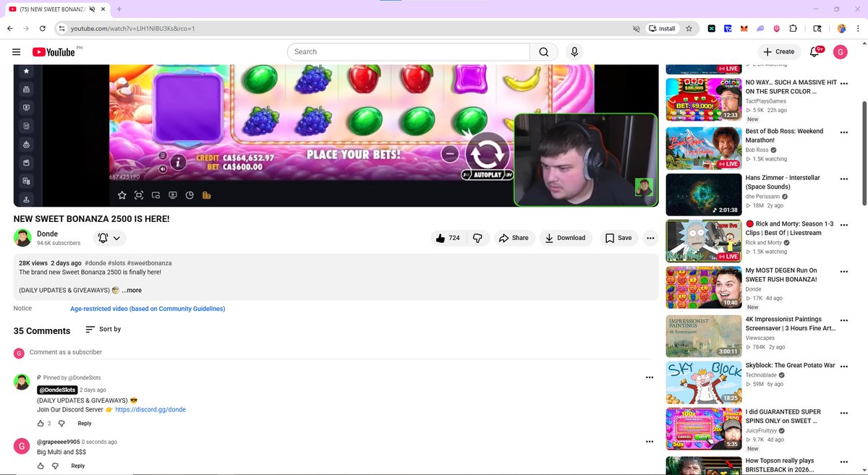Open pinned commenter DondeSlots avatar

(22, 382)
